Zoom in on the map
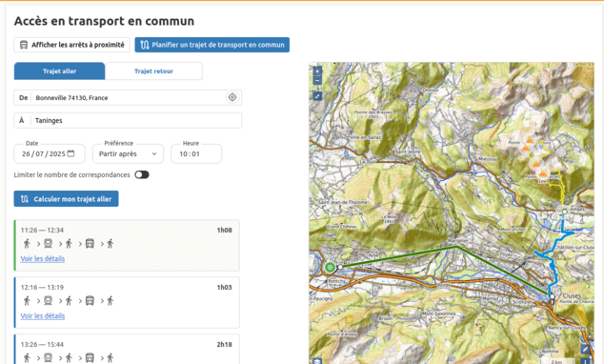The height and width of the screenshot is (364, 604). (317, 71)
